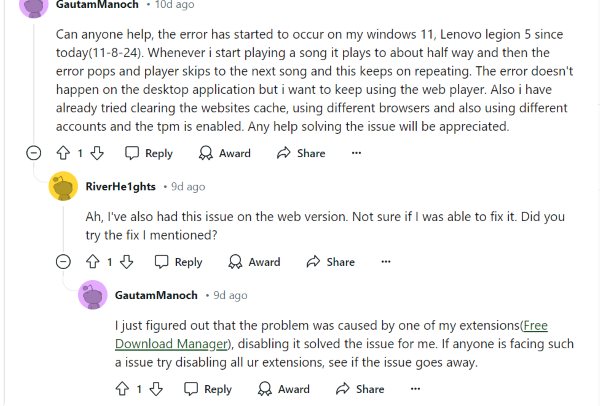Reply to GautamManoch's top comment
600x406 pixels.
148,153
